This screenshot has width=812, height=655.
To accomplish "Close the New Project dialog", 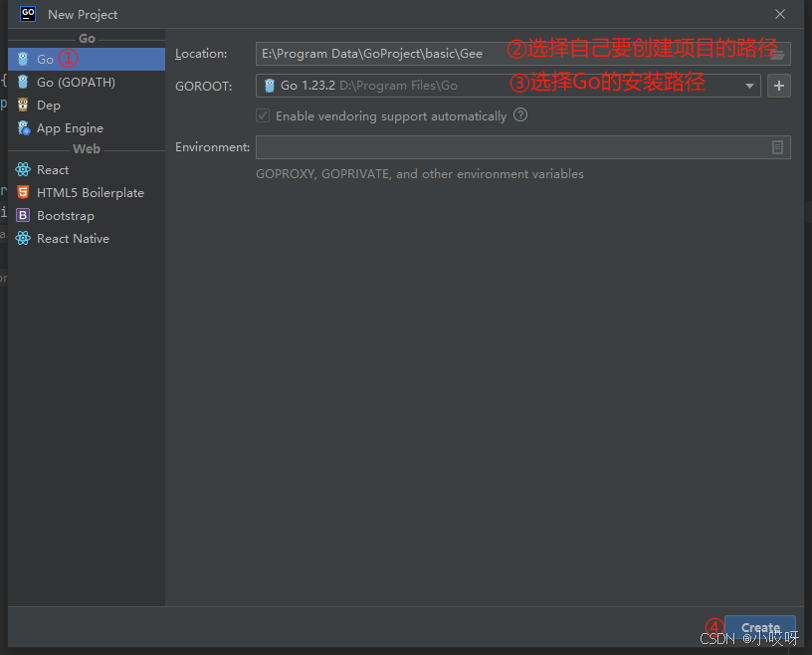I will point(780,14).
